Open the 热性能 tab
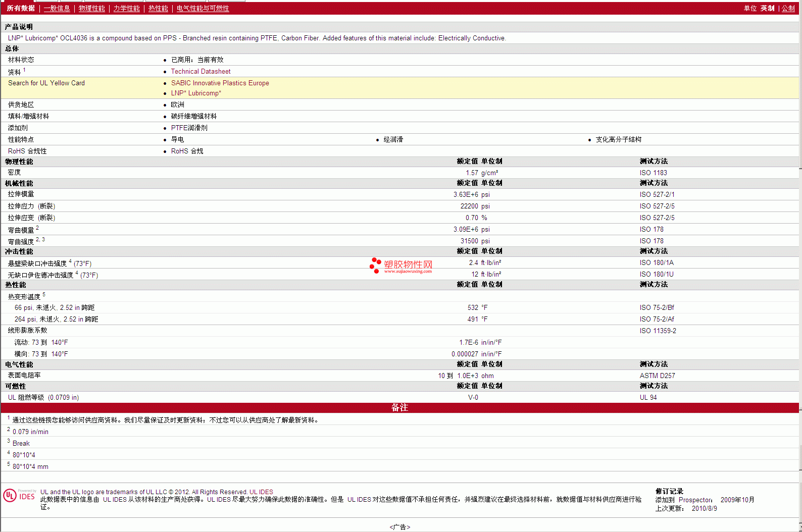802x532 pixels. pyautogui.click(x=158, y=9)
